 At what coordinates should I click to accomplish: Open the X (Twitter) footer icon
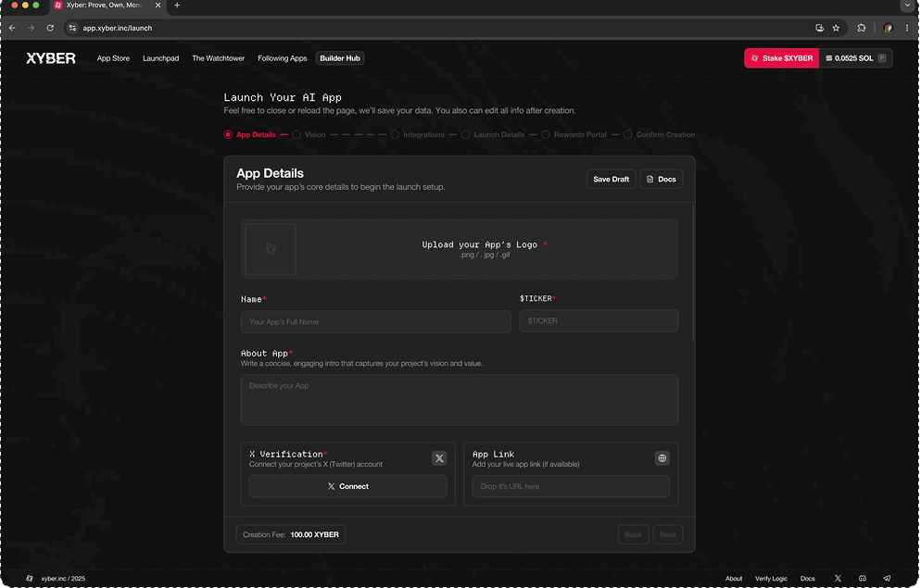pos(838,579)
